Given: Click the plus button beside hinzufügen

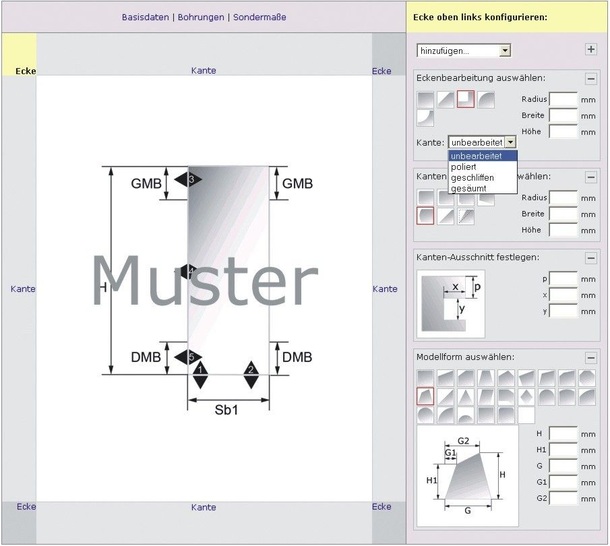Looking at the screenshot, I should pos(591,49).
